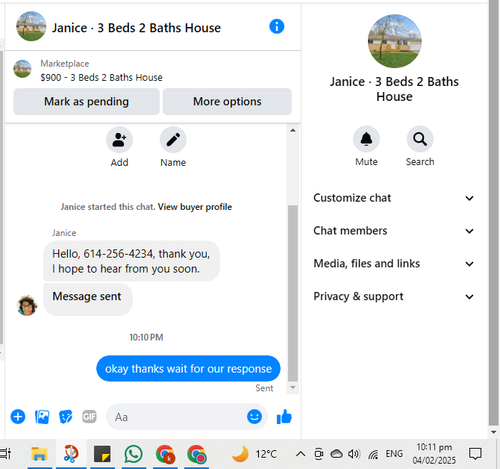Click the Add people icon
The image size is (500, 469).
(119, 140)
